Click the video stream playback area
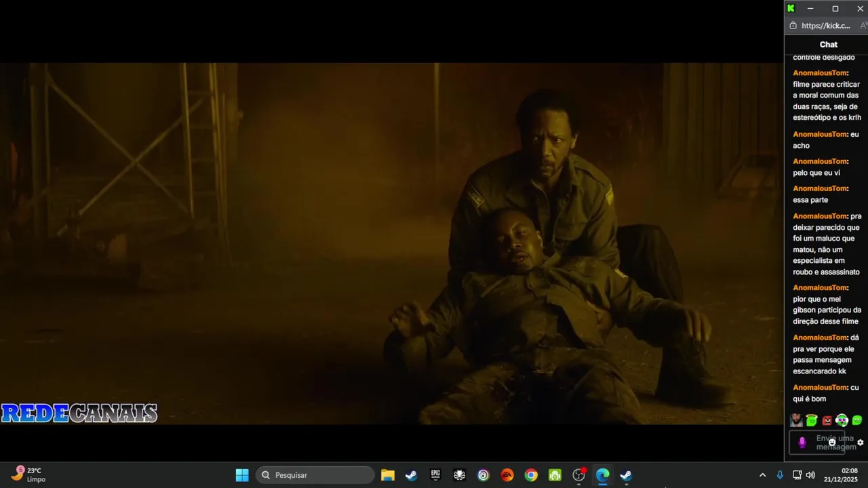Screen dimensions: 868x488 pos(391,243)
